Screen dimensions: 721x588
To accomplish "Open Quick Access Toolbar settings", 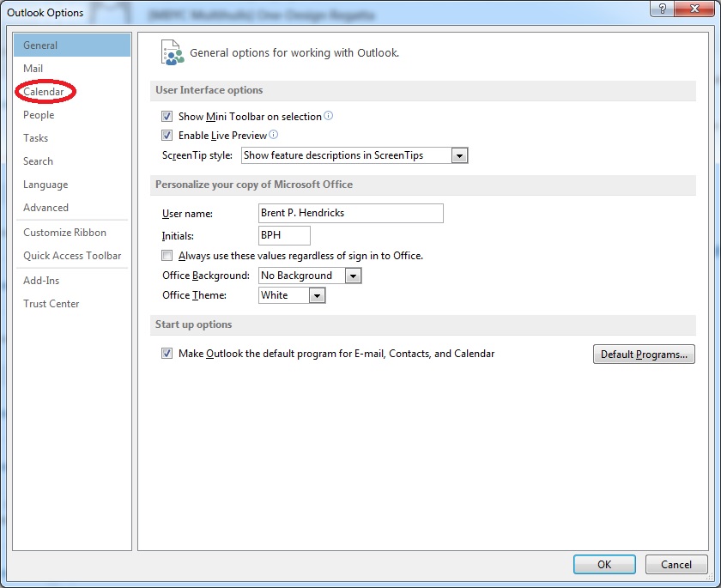I will click(x=72, y=256).
